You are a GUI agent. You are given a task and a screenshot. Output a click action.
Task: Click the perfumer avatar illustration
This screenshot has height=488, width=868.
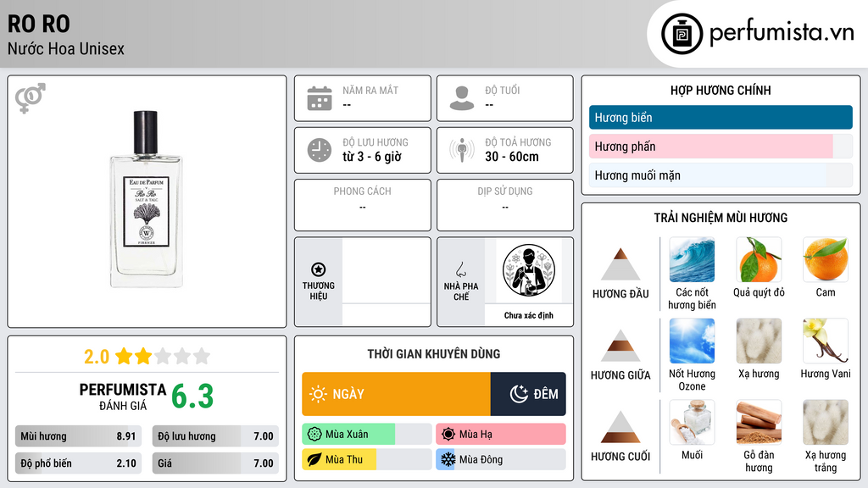pos(529,270)
